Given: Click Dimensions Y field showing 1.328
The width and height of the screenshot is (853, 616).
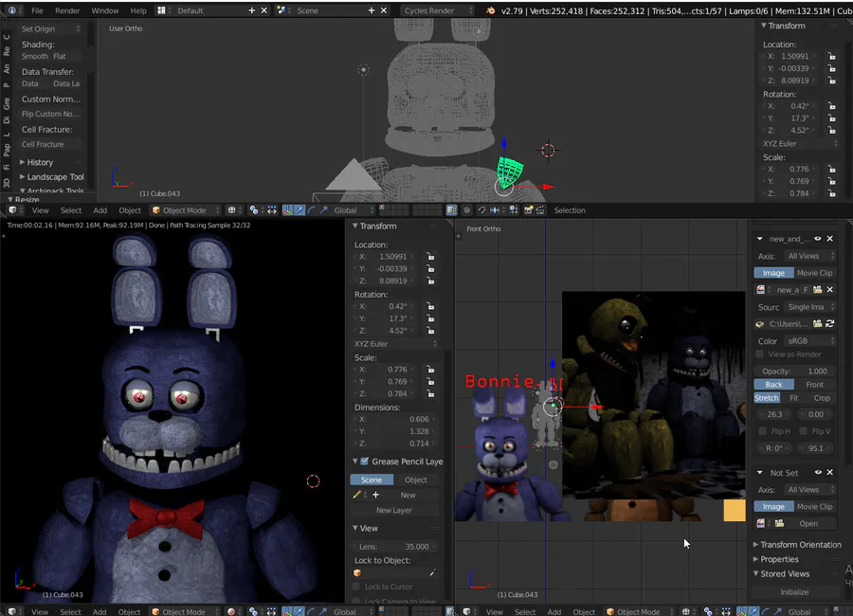Looking at the screenshot, I should [x=394, y=431].
